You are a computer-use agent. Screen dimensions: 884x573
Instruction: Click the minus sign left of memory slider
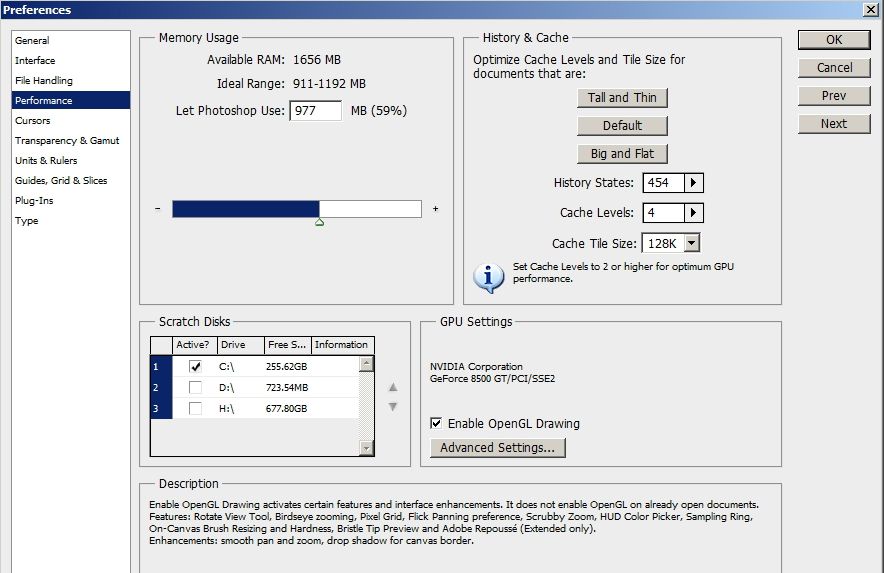(x=158, y=209)
